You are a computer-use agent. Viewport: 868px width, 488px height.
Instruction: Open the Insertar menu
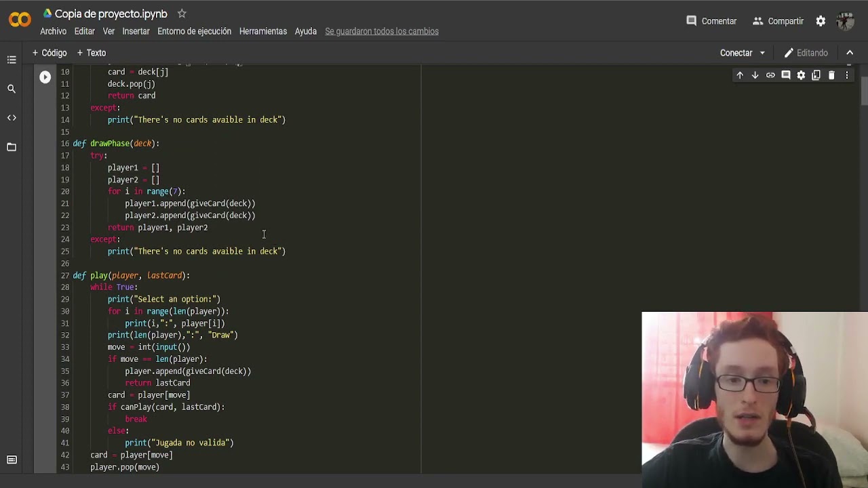click(136, 31)
